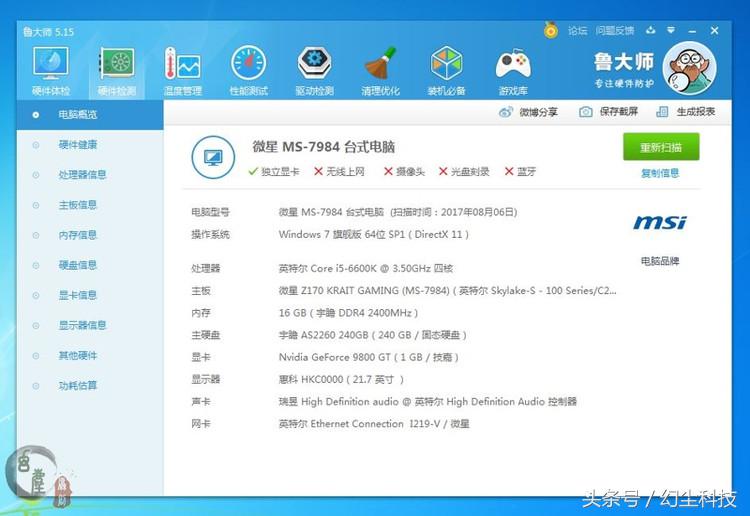Image resolution: width=750 pixels, height=516 pixels.
Task: Click the 微星 MS-7984 台式电脑 heading
Action: click(x=324, y=147)
